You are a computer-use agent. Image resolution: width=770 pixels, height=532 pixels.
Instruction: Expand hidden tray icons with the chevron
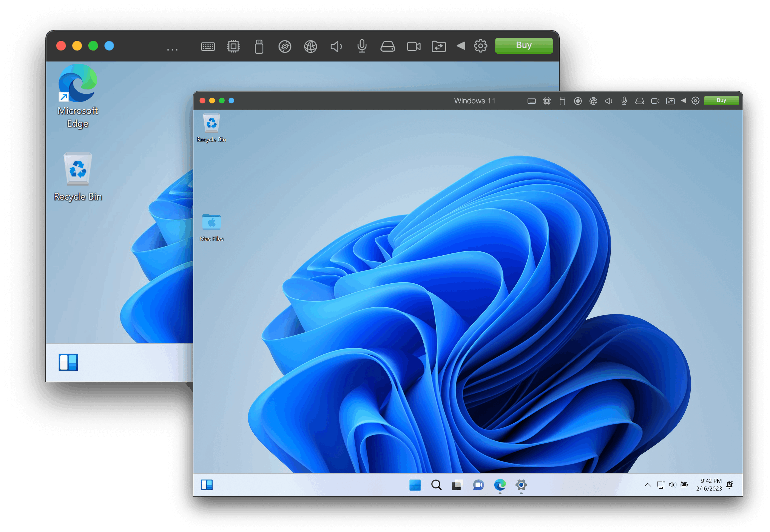(648, 485)
